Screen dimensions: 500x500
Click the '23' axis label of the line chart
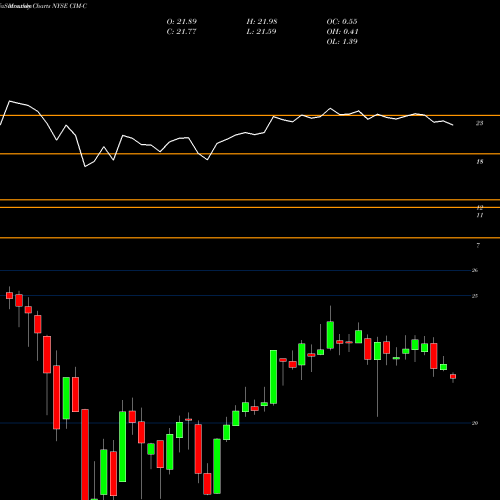tap(479, 123)
